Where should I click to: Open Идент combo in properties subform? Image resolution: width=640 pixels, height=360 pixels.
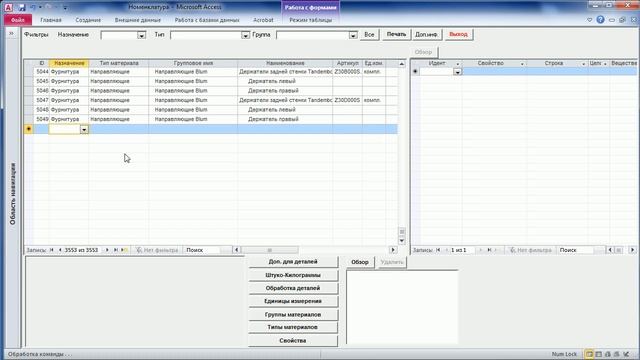tap(458, 72)
